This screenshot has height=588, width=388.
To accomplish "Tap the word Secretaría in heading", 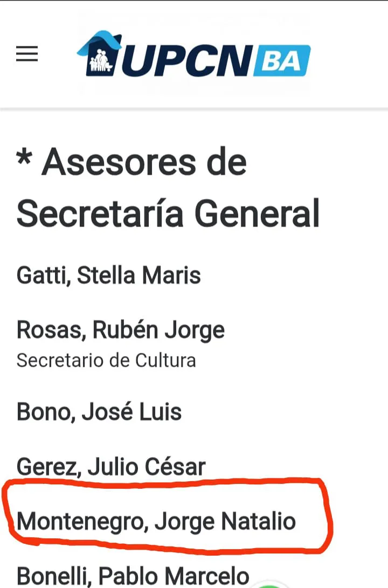I will point(101,214).
